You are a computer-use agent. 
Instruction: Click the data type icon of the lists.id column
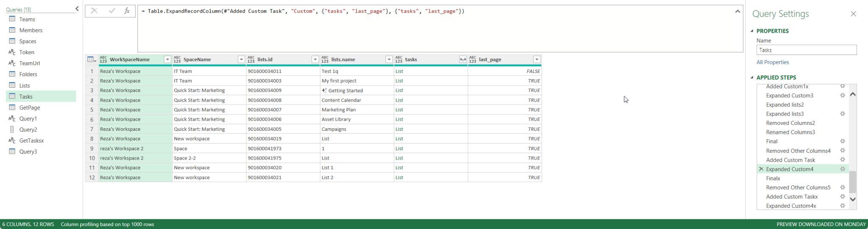click(251, 60)
